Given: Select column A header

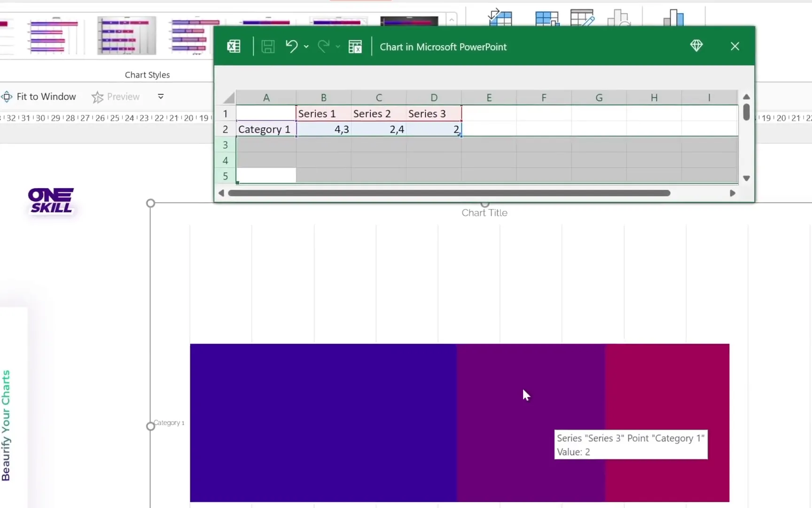Looking at the screenshot, I should coord(266,97).
